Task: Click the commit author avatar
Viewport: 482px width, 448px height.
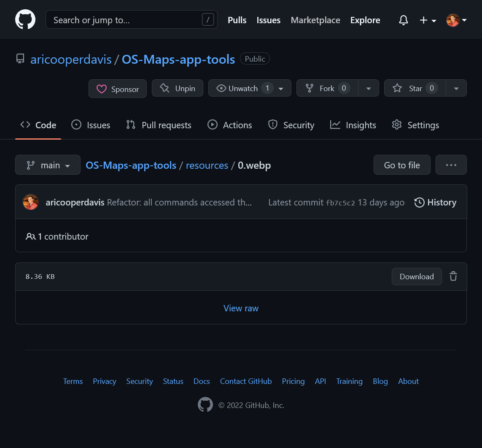Action: coord(31,202)
